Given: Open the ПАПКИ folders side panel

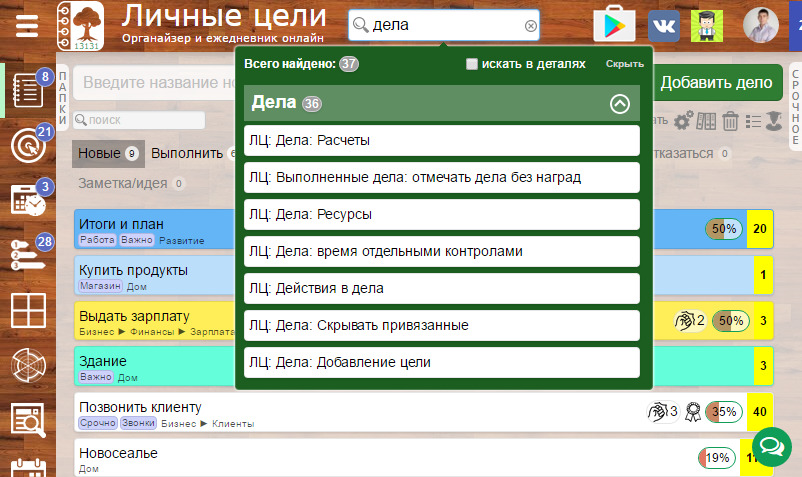Looking at the screenshot, I should (x=62, y=98).
